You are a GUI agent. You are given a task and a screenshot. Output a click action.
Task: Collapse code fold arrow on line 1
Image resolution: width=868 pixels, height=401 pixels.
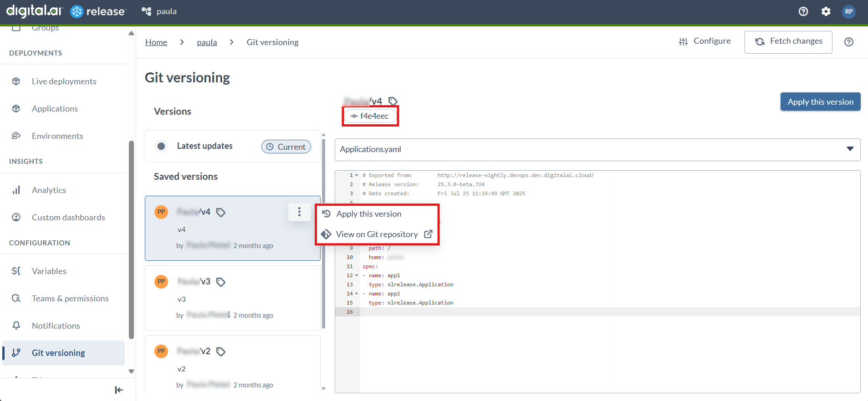coord(357,175)
